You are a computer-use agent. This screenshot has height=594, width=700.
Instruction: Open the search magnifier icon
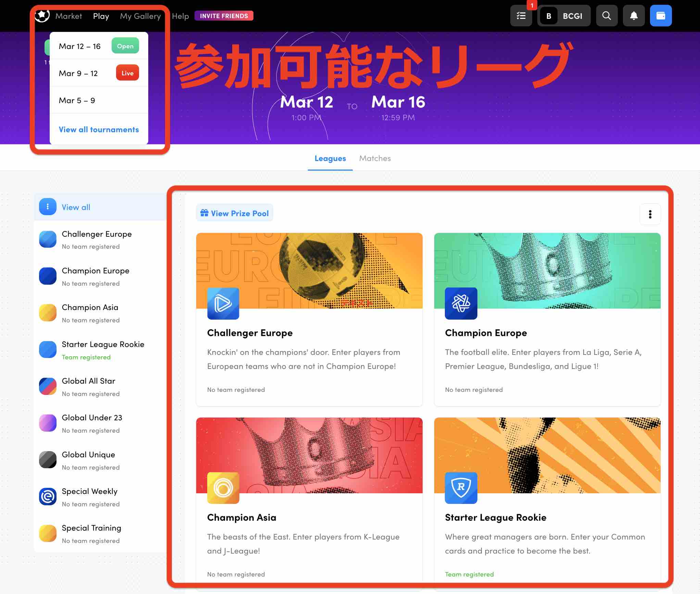[607, 16]
